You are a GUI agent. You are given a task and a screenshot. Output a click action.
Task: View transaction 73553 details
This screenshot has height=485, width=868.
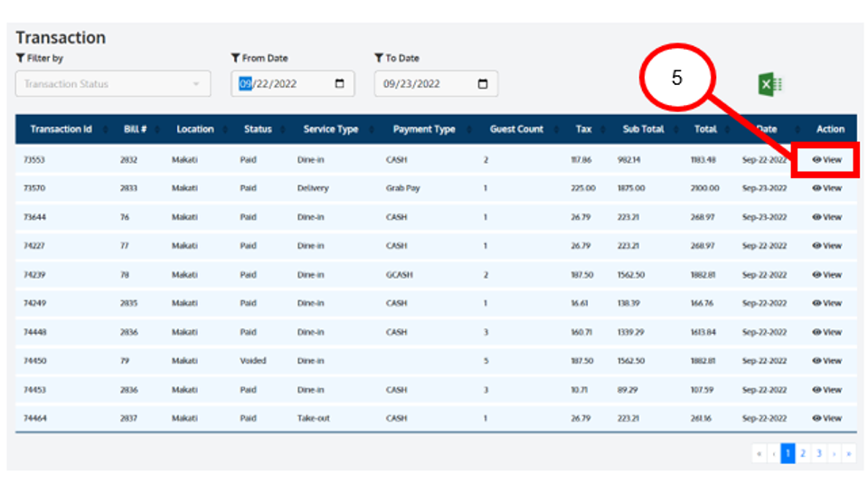[x=827, y=159]
